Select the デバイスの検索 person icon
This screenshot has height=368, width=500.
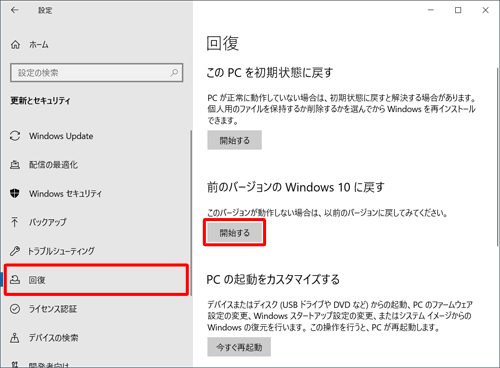tap(15, 338)
